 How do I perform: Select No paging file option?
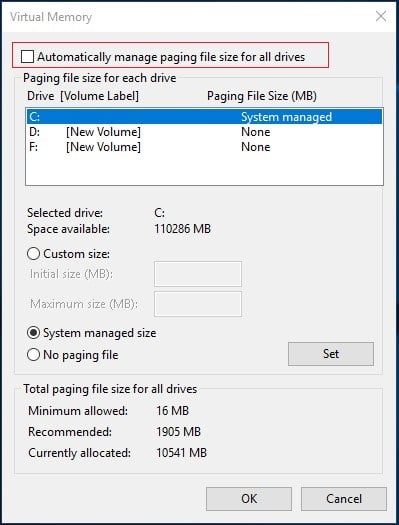tap(33, 355)
